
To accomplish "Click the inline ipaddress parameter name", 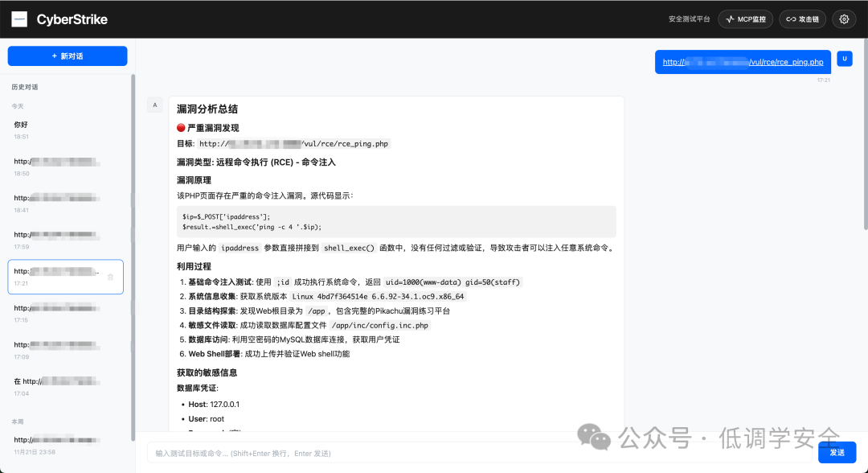I will pos(240,248).
